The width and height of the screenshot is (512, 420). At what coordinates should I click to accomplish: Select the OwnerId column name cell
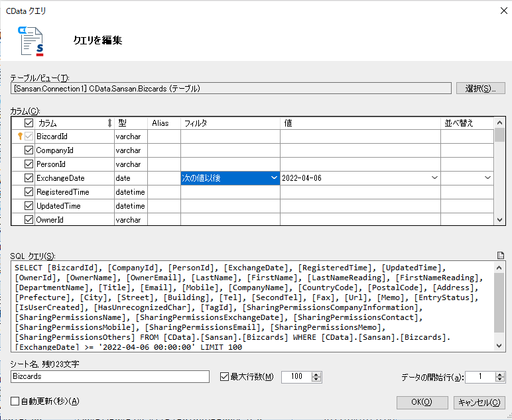click(74, 219)
